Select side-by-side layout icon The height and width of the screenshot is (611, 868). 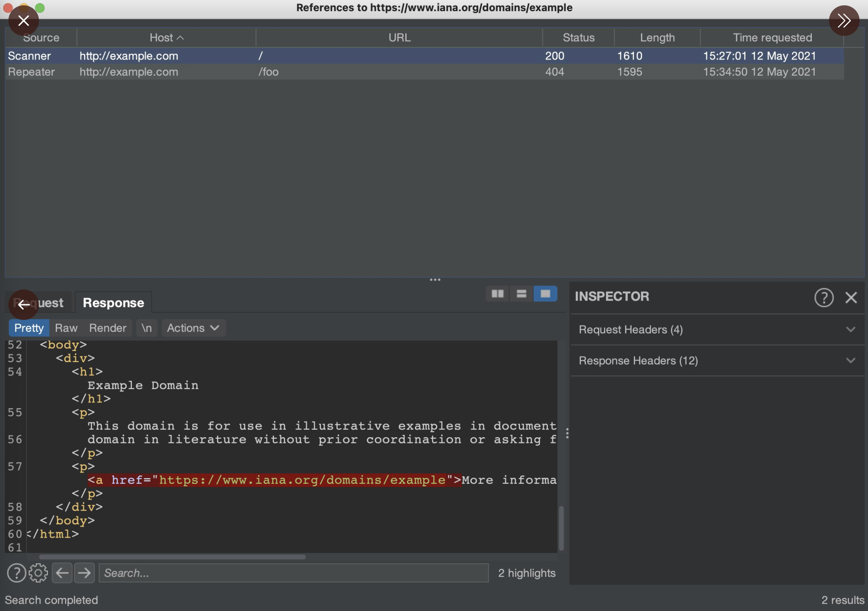[497, 294]
